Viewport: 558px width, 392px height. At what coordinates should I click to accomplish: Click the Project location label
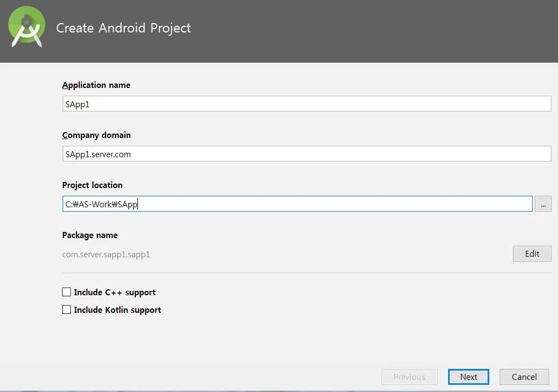coord(92,185)
